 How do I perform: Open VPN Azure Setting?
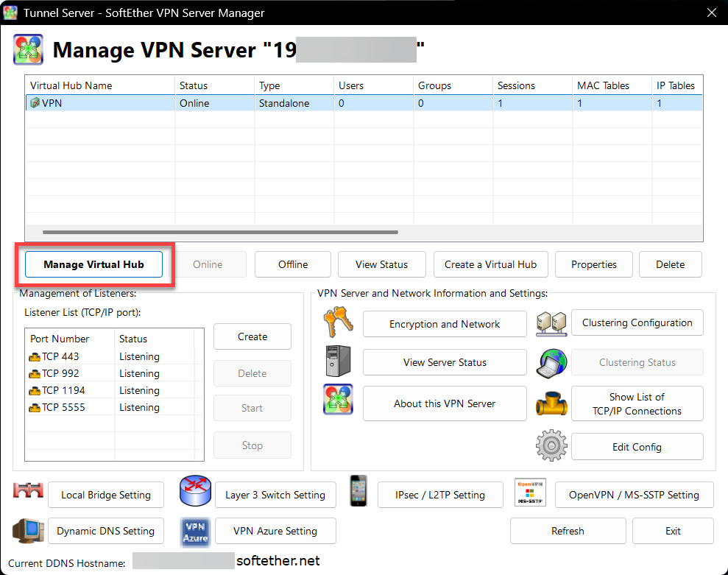coord(275,530)
